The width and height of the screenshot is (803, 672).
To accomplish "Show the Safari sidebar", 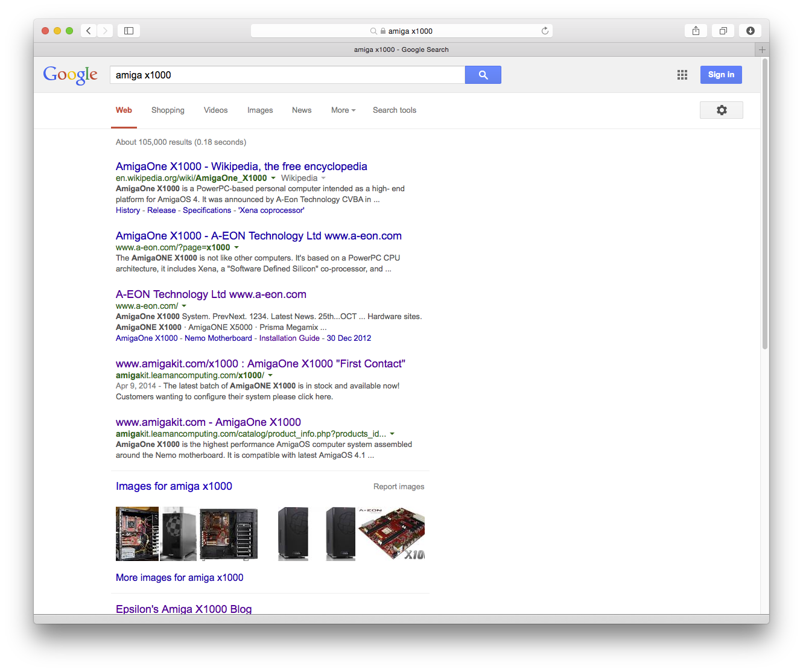I will [x=129, y=31].
